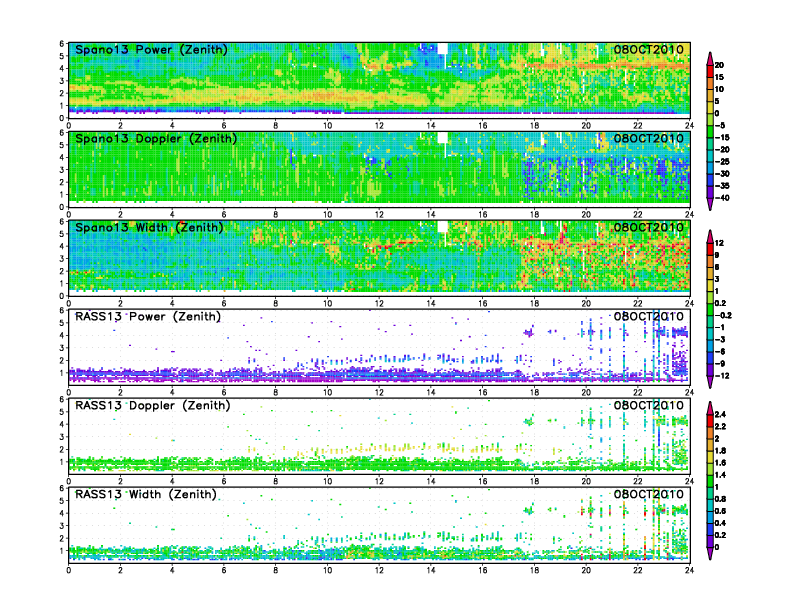Click hour tick 12 under the Spano13 Power panel
This screenshot has width=792, height=612.
(379, 126)
